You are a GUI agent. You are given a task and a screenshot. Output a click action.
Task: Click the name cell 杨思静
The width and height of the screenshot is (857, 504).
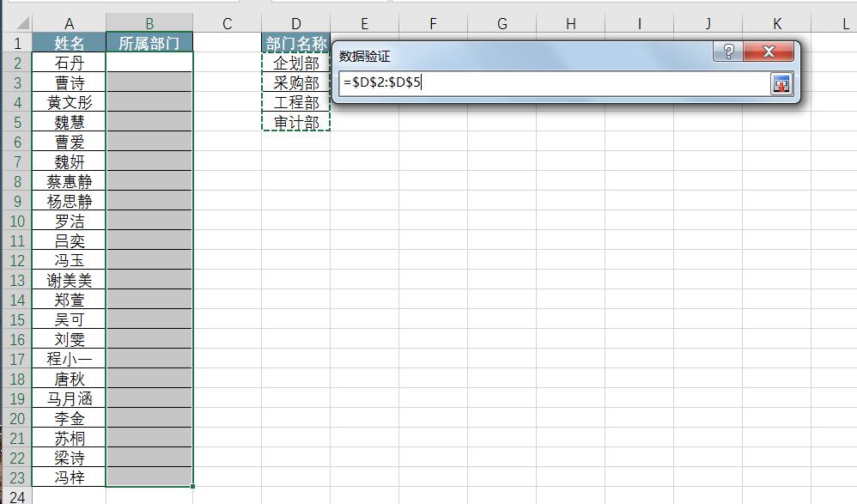[x=69, y=201]
